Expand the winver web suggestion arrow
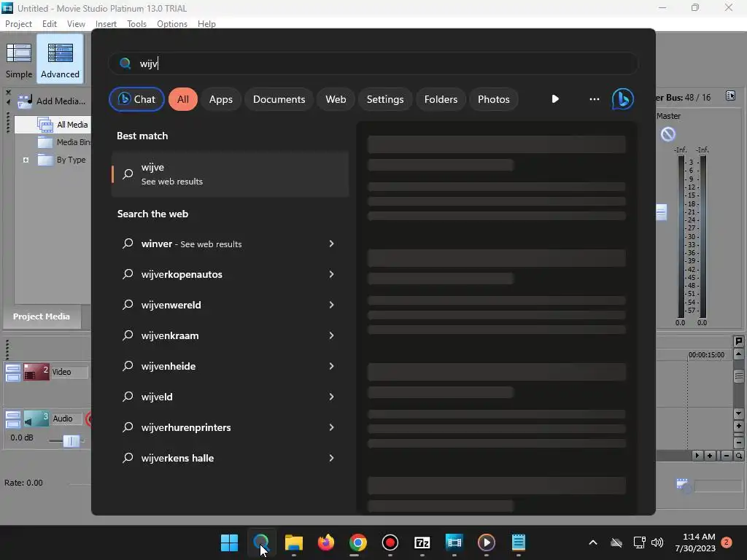747x560 pixels. tap(331, 244)
